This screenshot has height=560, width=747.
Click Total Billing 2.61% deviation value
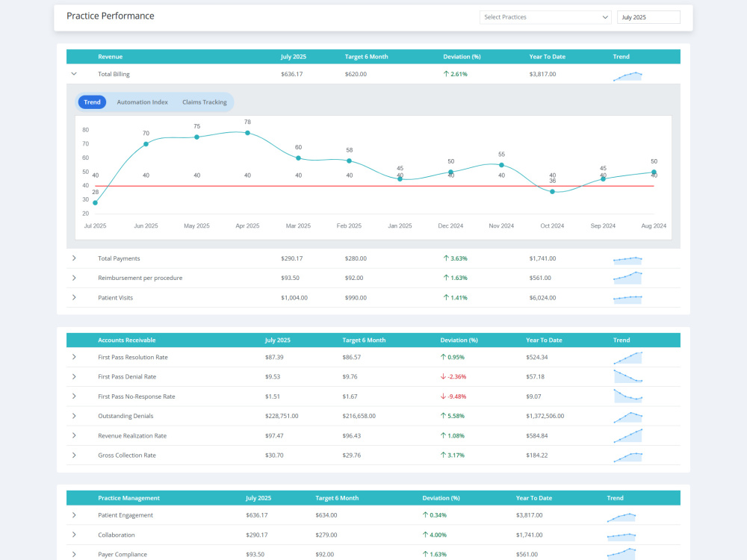(x=456, y=74)
